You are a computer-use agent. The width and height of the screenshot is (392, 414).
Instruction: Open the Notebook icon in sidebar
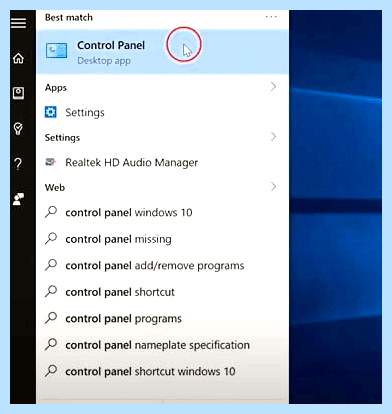[x=18, y=93]
